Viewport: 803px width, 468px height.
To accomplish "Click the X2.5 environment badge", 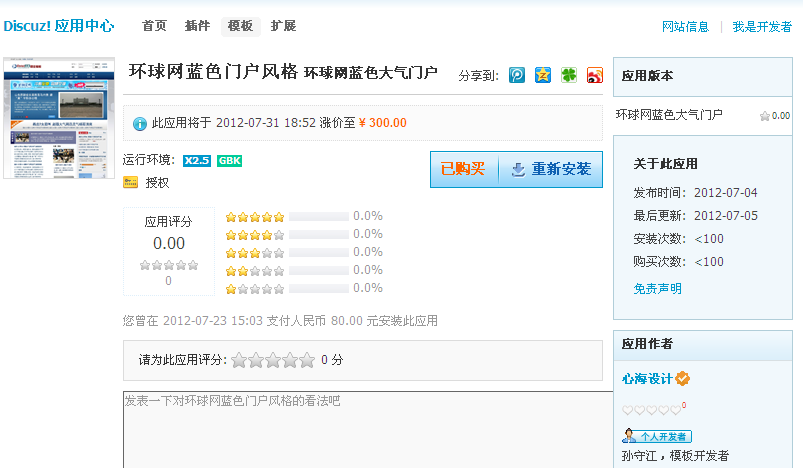I will coord(197,161).
